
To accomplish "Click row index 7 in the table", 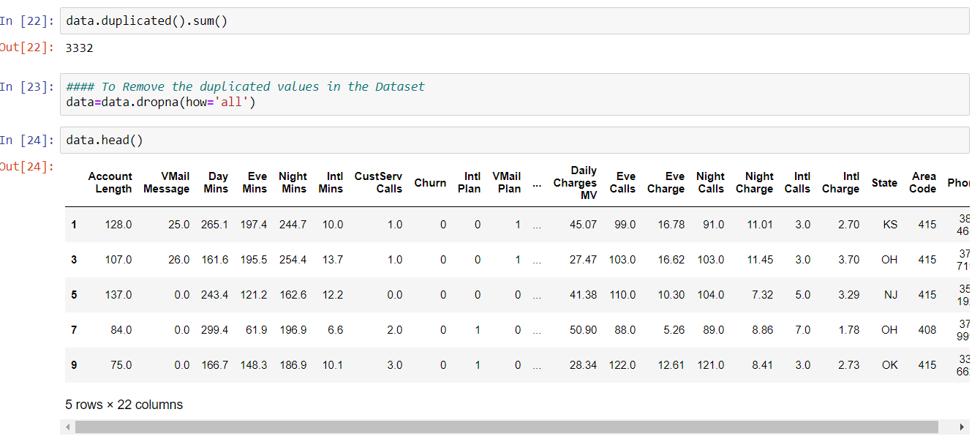I will coord(74,330).
